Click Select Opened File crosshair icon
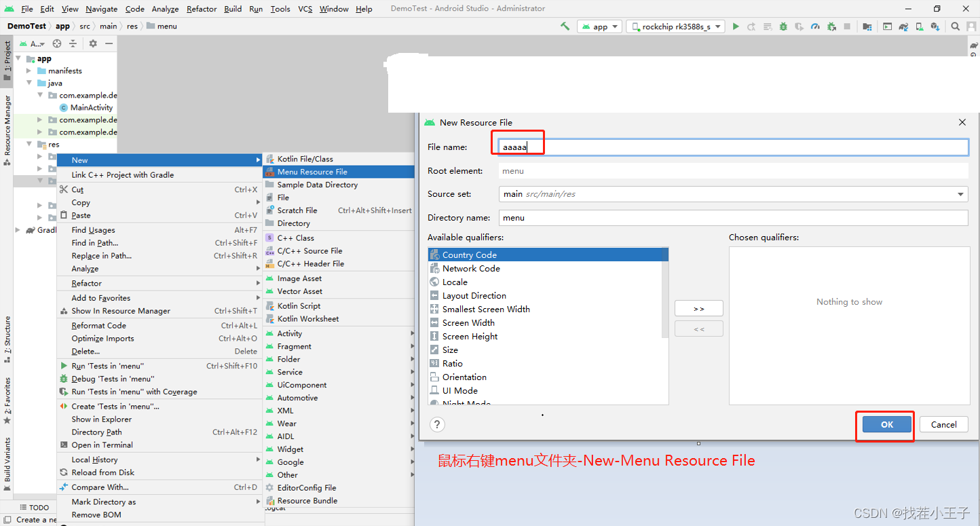Image resolution: width=980 pixels, height=526 pixels. (x=57, y=43)
